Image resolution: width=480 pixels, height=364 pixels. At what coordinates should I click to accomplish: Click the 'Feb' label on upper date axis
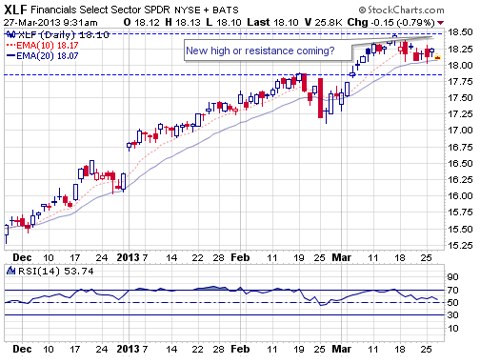point(240,258)
